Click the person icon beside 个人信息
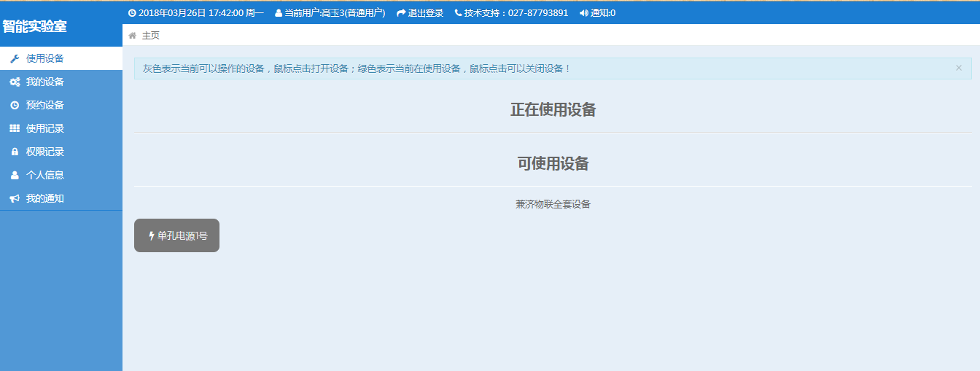This screenshot has width=980, height=371. [15, 176]
